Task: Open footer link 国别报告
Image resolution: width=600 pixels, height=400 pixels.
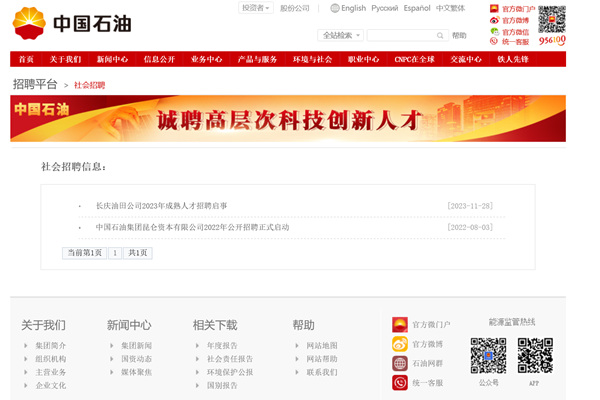Action: coord(222,386)
